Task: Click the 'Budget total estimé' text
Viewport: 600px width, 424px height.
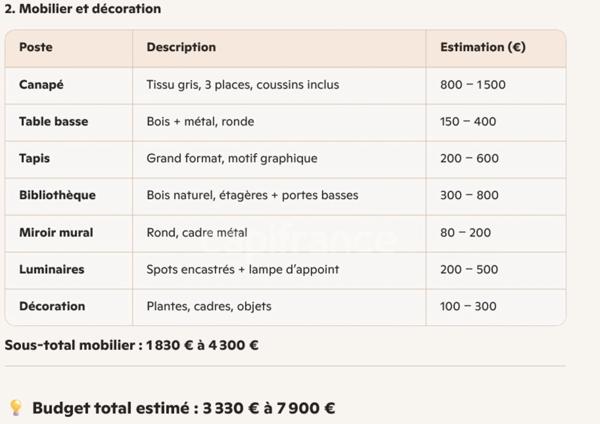Action: coord(183,408)
